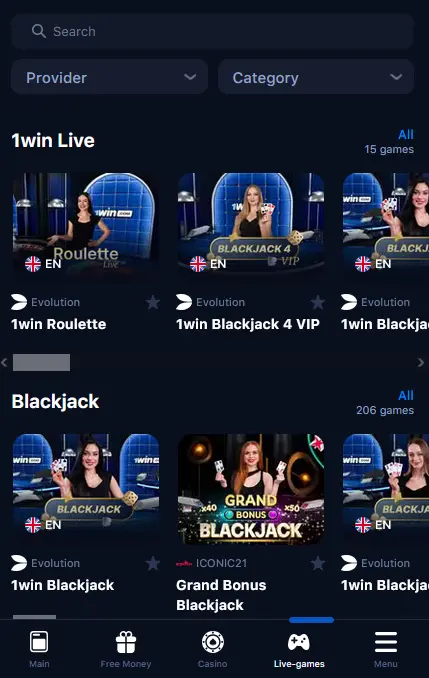Toggle favorite star for Grand Bonus Blackjack
The image size is (429, 678).
[x=317, y=563]
